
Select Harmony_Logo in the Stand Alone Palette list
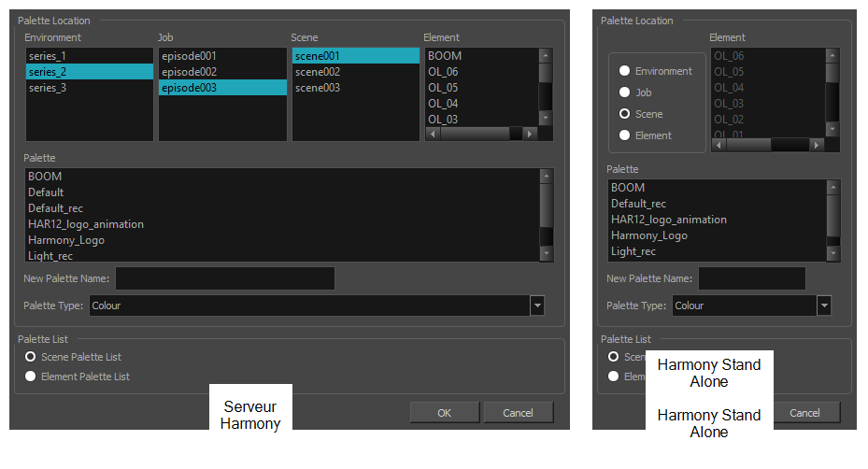click(x=717, y=235)
